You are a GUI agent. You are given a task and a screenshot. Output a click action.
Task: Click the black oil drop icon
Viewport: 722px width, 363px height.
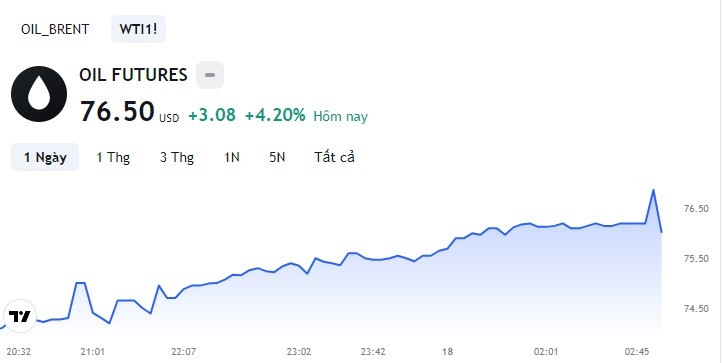39,94
